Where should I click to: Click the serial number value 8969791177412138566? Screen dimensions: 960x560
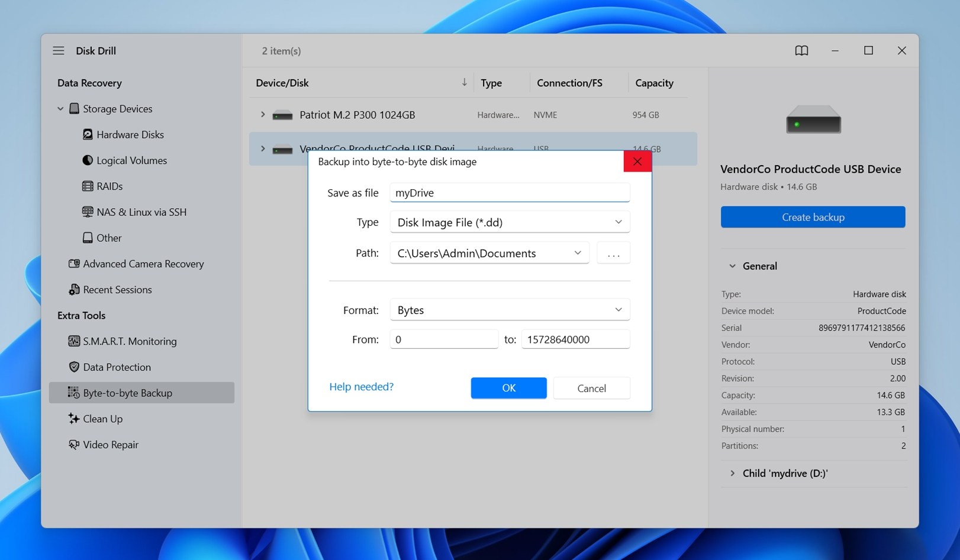(x=862, y=328)
